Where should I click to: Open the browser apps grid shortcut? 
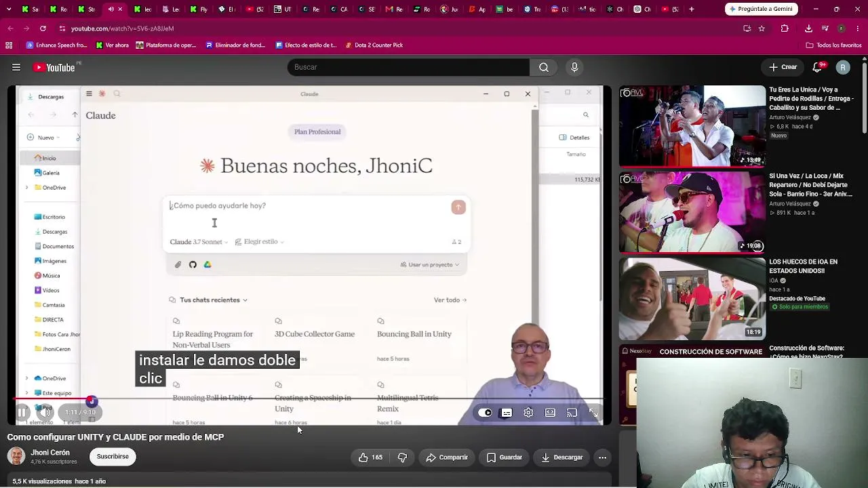click(x=9, y=45)
